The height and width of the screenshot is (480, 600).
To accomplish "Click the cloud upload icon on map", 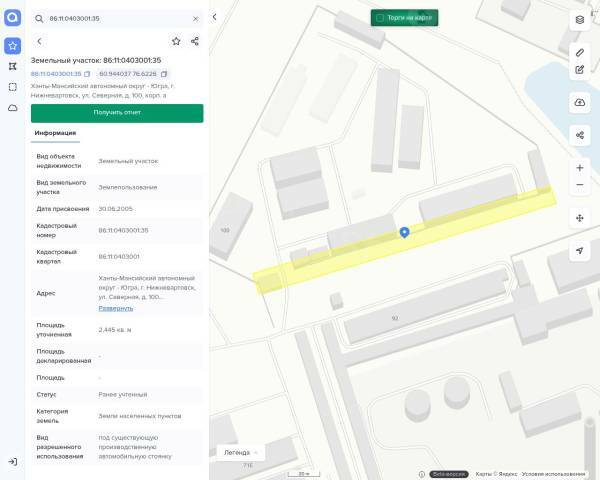I will [x=580, y=103].
